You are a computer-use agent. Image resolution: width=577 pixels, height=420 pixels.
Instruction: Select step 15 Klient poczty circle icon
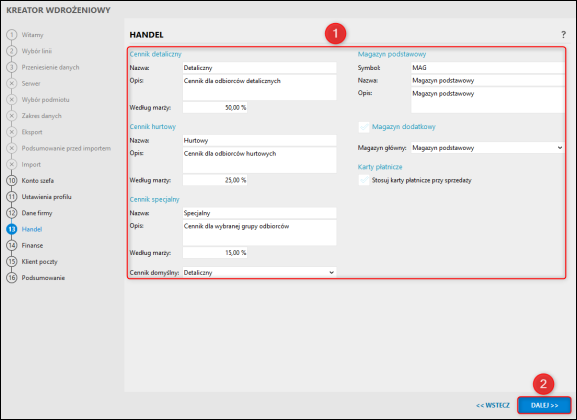12,261
